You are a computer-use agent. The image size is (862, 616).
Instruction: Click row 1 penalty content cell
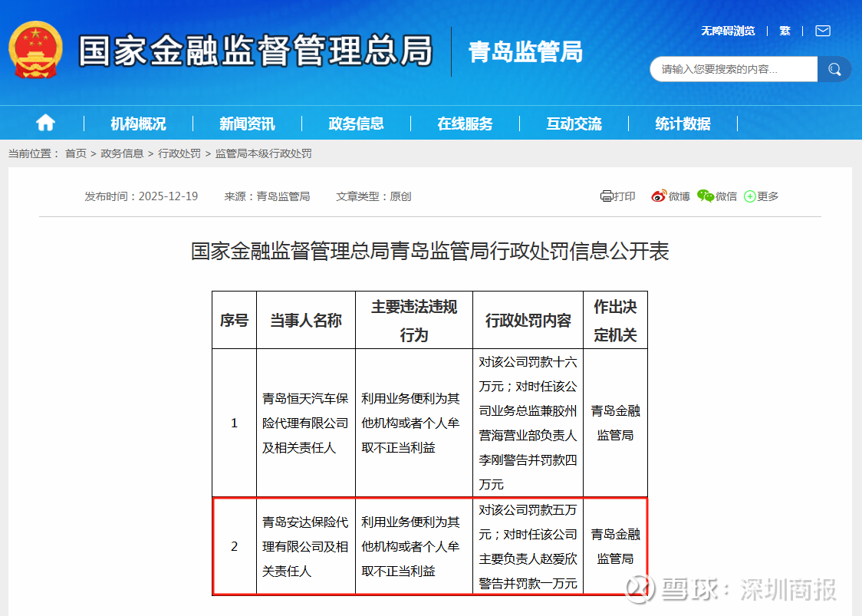tap(528, 423)
